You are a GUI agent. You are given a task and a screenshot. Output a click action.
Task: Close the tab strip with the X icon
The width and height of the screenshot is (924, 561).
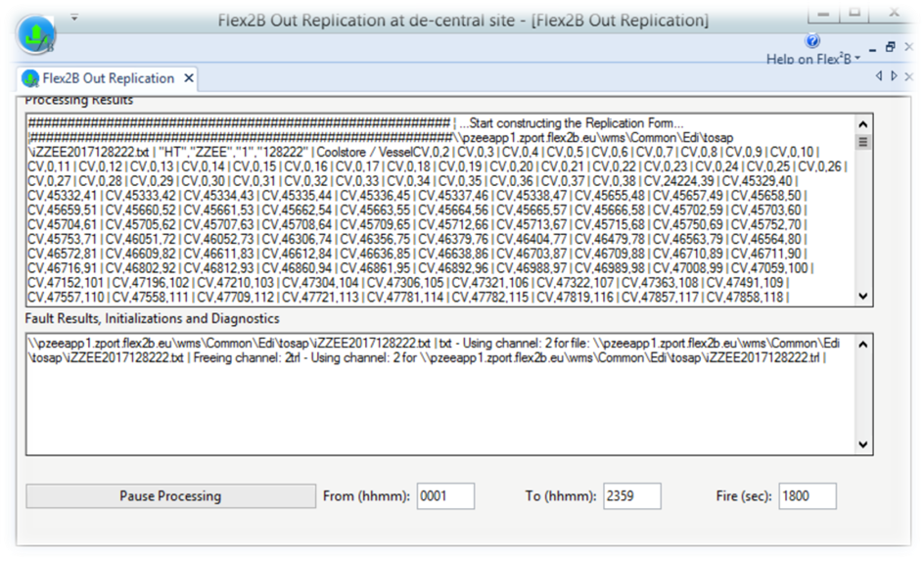click(908, 76)
